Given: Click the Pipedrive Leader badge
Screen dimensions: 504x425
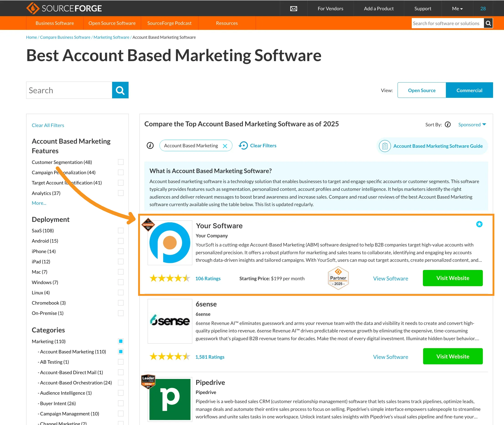Looking at the screenshot, I should (x=148, y=381).
